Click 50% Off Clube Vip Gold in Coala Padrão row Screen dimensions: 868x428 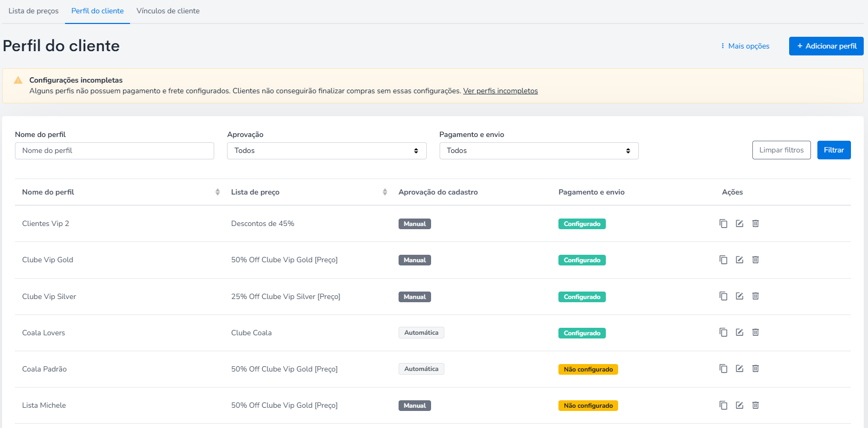[285, 369]
